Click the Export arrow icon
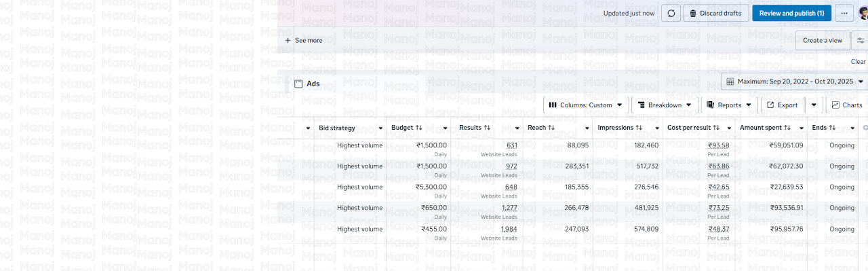This screenshot has height=271, width=868. coord(771,105)
